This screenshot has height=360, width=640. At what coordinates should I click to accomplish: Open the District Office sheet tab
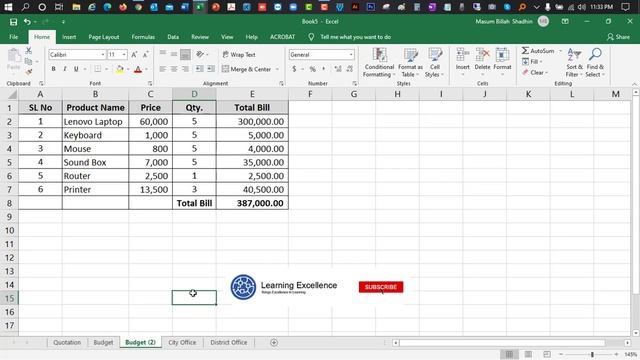coord(229,343)
